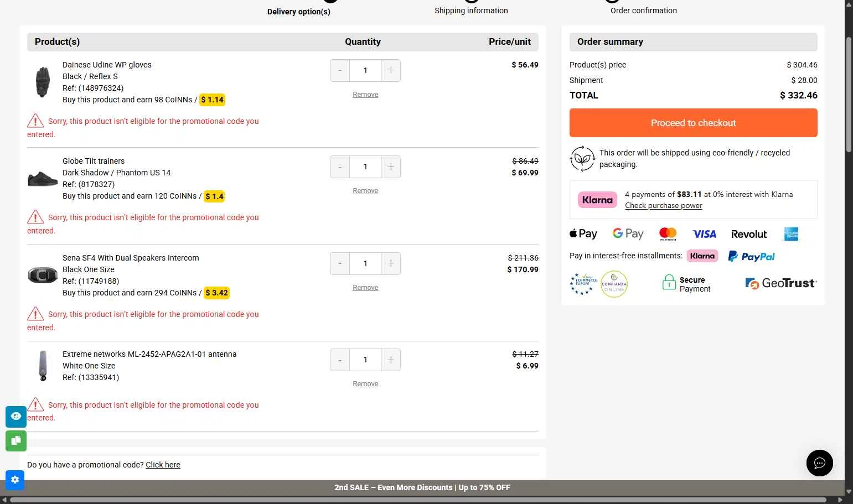Click the $ 1.4 CoINNs badge
853x504 pixels.
214,196
